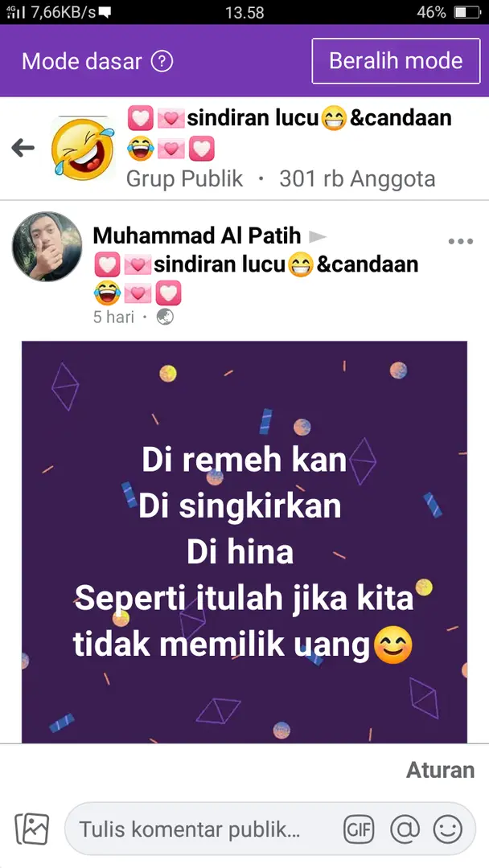This screenshot has height=868, width=489.
Task: Tap the Aturan link
Action: coord(440,770)
